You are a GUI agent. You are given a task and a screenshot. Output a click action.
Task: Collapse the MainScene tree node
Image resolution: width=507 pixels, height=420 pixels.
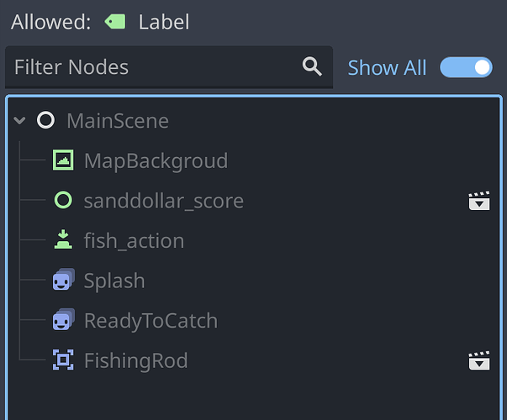click(x=19, y=120)
